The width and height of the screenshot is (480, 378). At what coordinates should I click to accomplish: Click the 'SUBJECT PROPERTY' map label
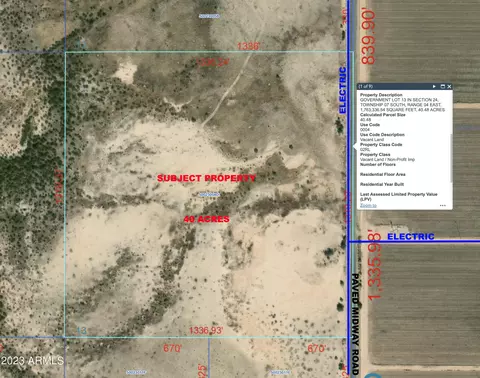pos(206,178)
